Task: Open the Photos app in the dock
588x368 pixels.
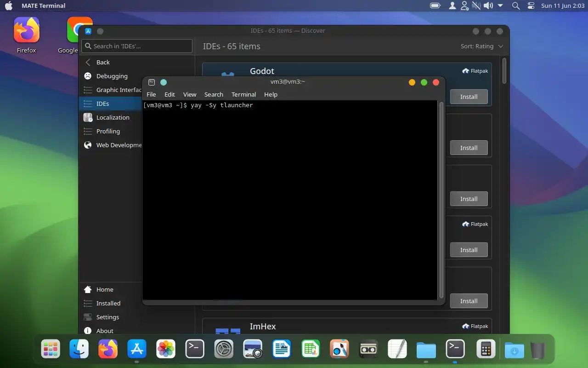Action: pos(166,349)
